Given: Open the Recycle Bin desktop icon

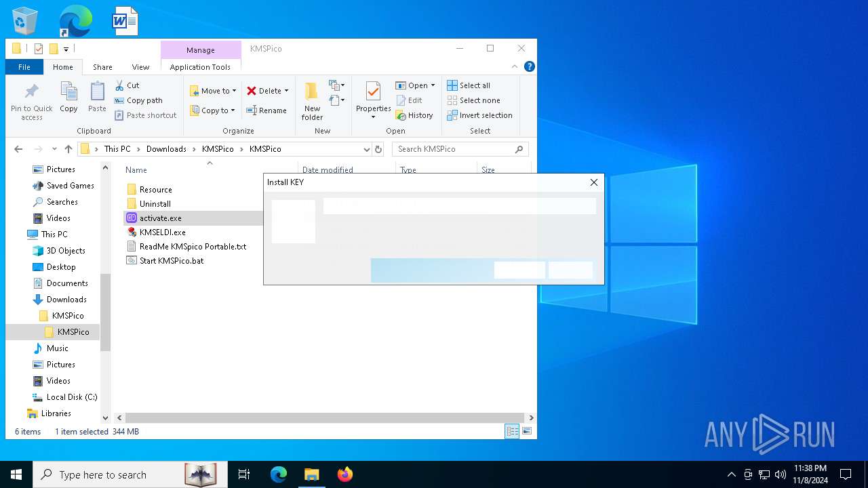Looking at the screenshot, I should click(26, 21).
